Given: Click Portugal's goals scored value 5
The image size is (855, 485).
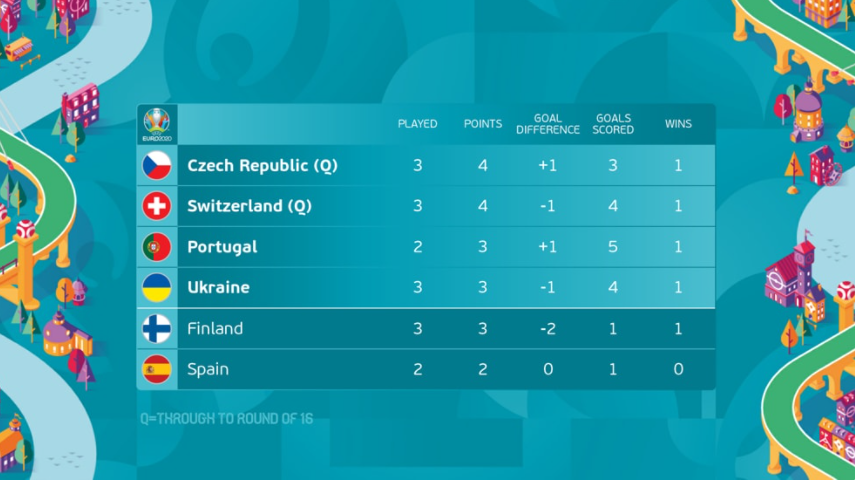Looking at the screenshot, I should 613,247.
